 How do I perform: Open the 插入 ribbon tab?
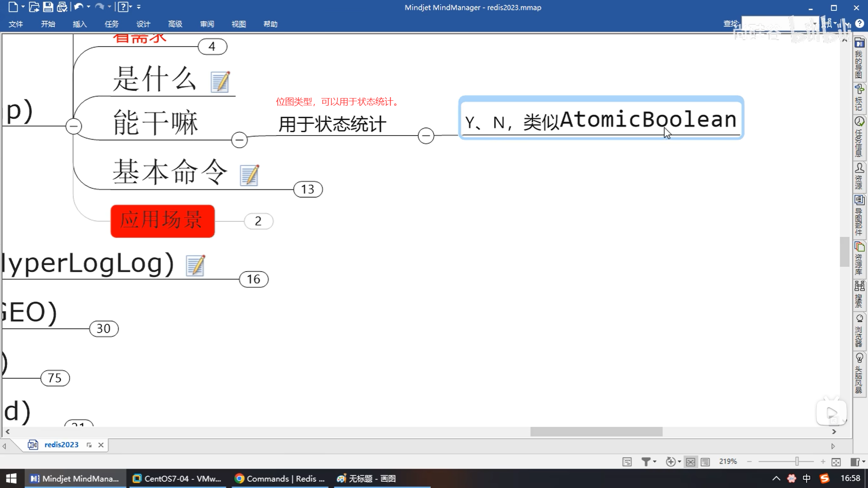80,24
